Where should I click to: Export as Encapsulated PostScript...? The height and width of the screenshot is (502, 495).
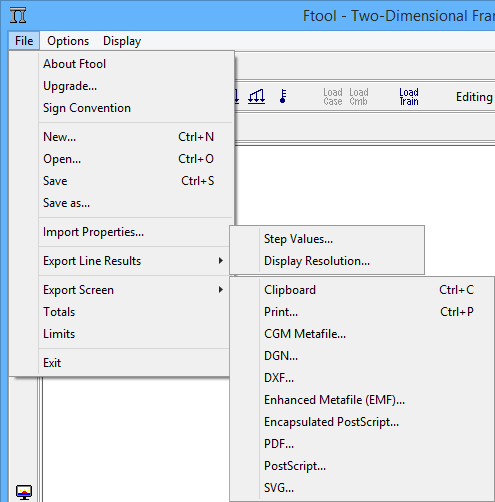362,422
